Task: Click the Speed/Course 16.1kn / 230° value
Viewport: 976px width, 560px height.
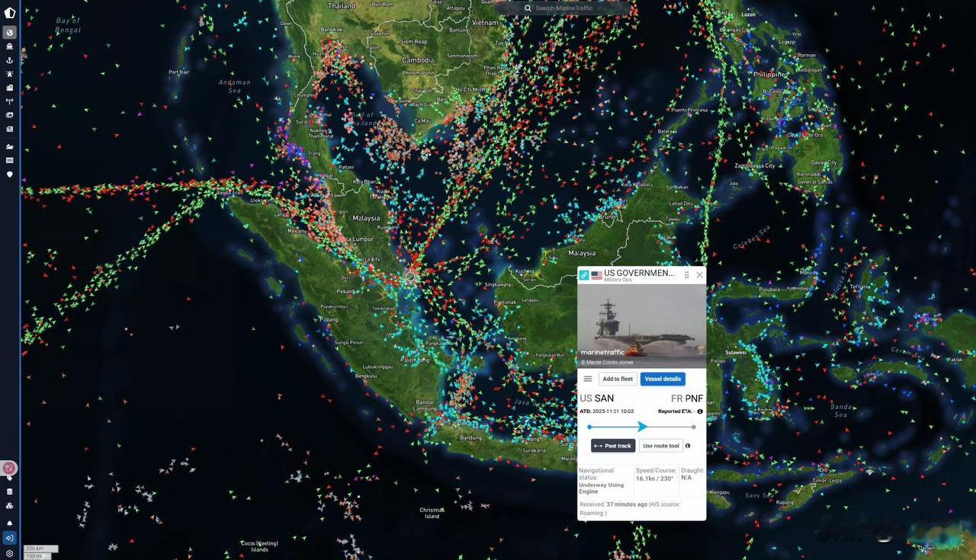Action: [655, 478]
